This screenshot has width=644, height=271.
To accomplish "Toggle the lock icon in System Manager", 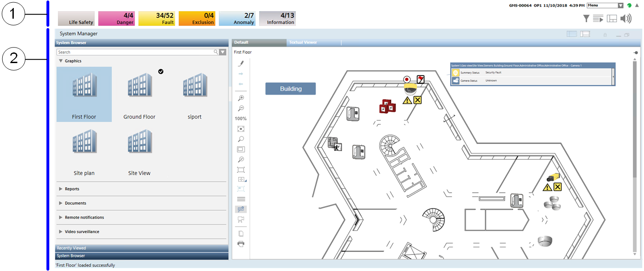I will pyautogui.click(x=605, y=35).
